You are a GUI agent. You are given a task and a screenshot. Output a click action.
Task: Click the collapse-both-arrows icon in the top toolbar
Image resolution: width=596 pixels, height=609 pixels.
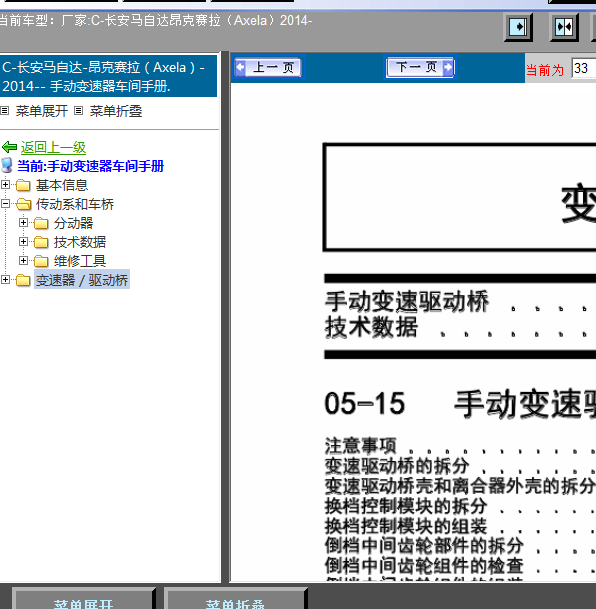(x=564, y=27)
